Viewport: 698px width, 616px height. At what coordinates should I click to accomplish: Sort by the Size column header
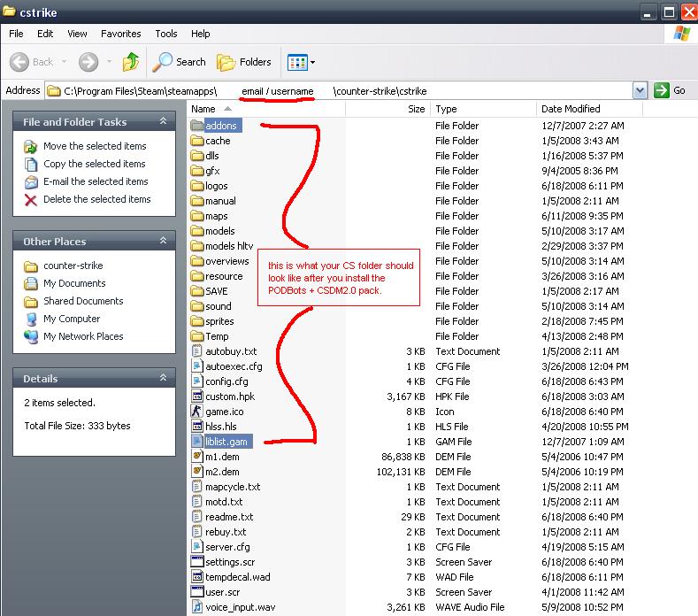click(387, 109)
